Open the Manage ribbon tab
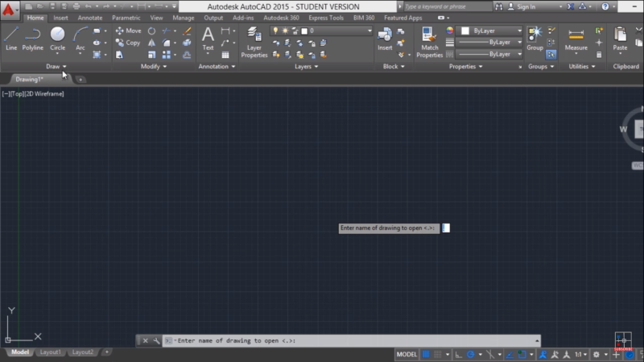 coord(184,18)
